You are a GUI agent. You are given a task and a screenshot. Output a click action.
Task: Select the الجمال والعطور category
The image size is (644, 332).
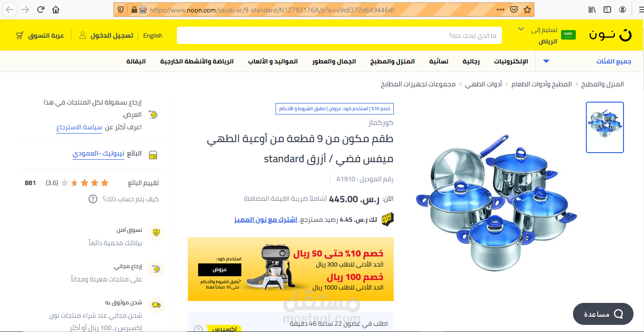[334, 61]
